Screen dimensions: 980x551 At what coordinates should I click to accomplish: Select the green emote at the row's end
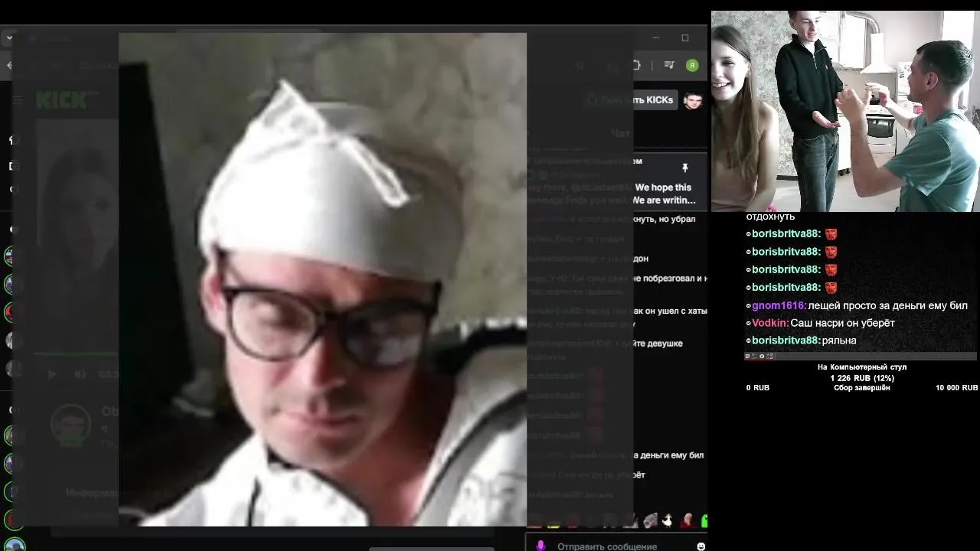click(704, 521)
